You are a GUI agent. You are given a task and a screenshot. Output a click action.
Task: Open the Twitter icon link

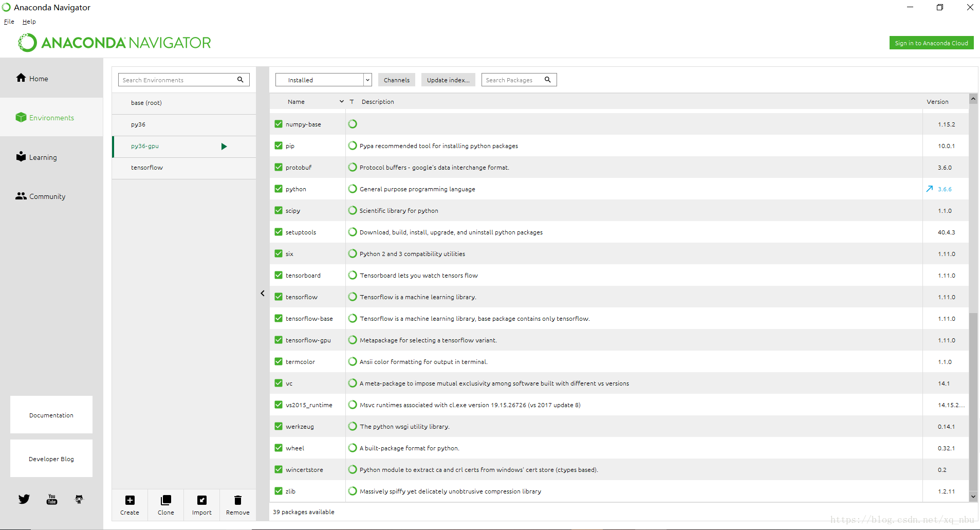(x=24, y=499)
